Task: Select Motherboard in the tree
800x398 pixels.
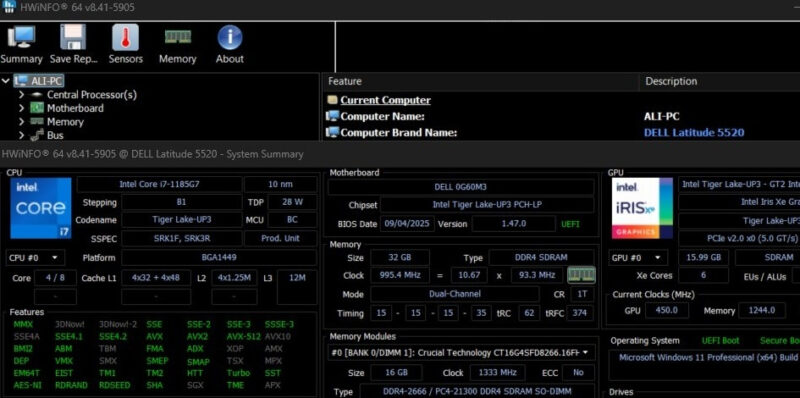Action: (x=75, y=108)
